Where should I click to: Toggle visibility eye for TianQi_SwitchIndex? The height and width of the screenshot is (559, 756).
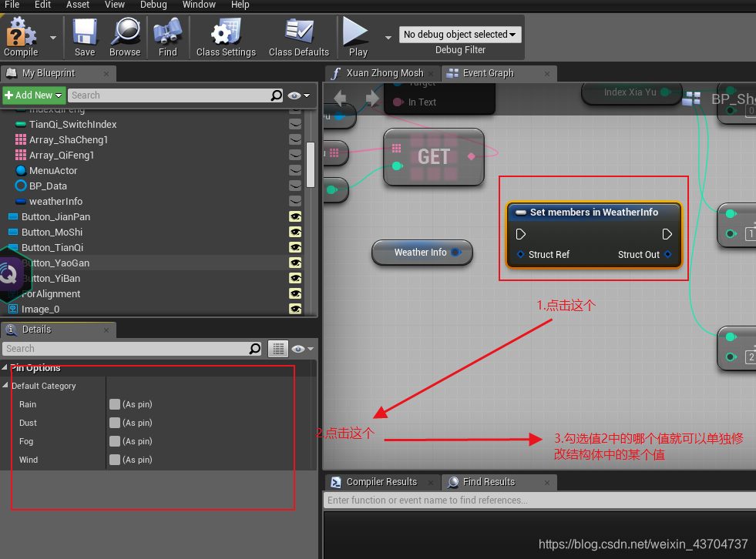coord(295,124)
